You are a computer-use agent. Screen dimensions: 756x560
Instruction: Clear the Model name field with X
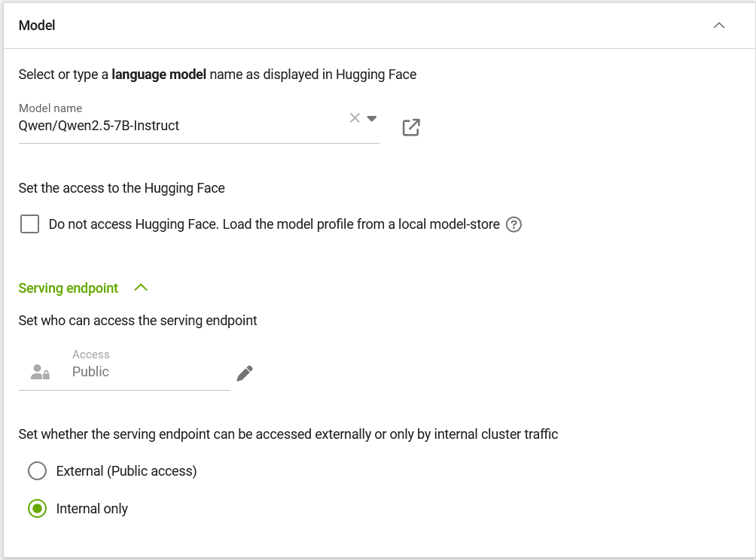point(355,118)
